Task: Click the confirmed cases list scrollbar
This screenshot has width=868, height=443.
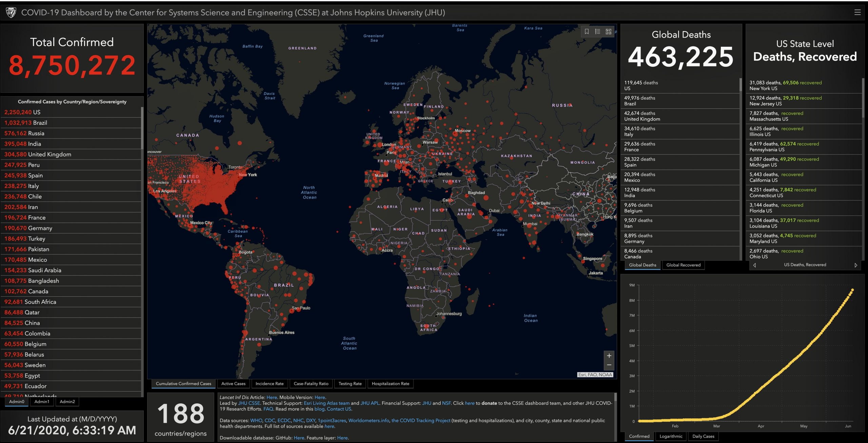Action: pos(142,128)
